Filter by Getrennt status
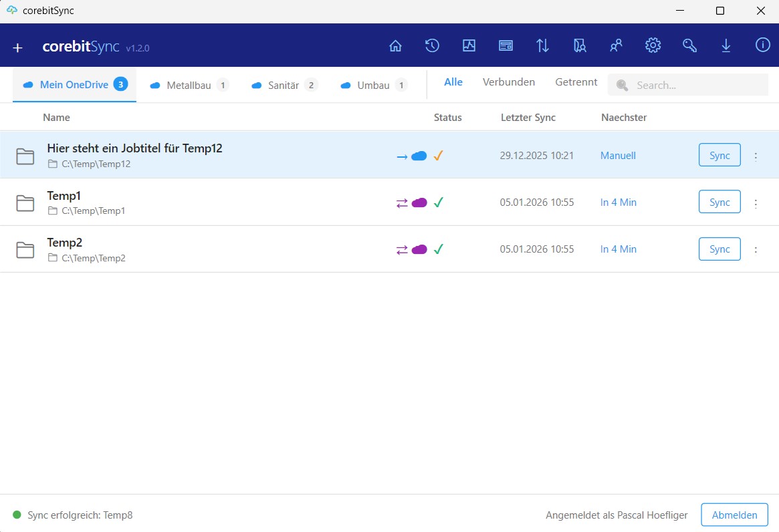The image size is (779, 532). (576, 82)
